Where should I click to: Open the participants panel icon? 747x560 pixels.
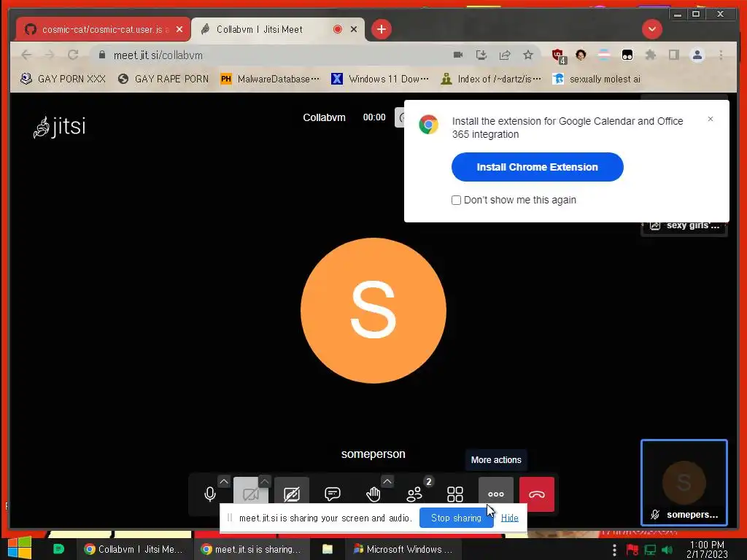click(414, 494)
